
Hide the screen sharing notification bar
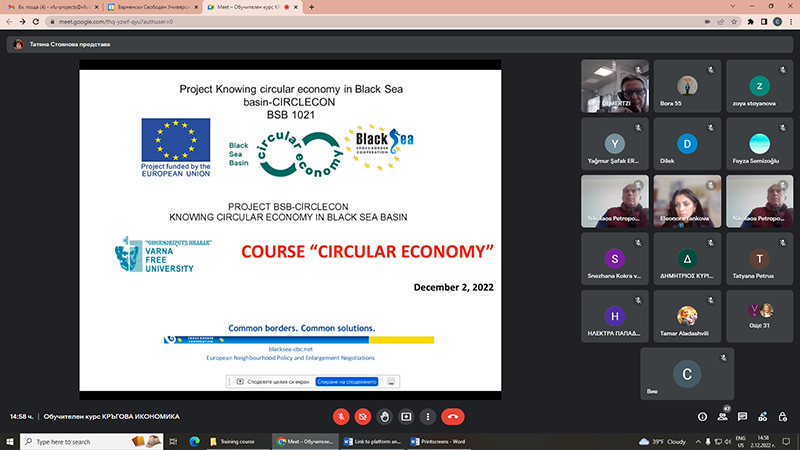pos(391,382)
